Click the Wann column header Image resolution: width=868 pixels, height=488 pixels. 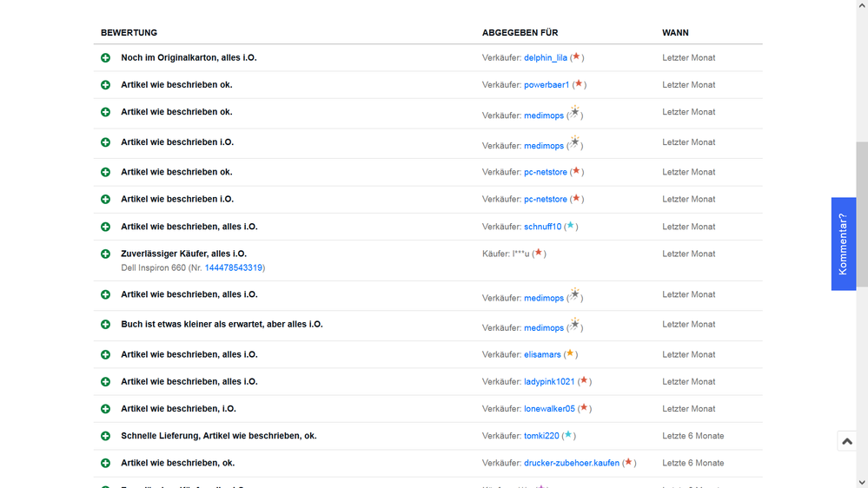click(x=675, y=33)
